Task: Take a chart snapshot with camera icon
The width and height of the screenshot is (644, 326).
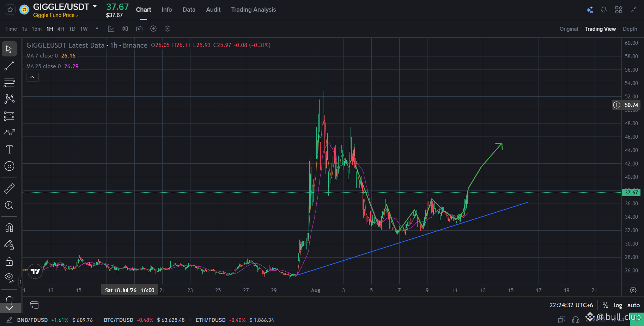Action: point(139,29)
